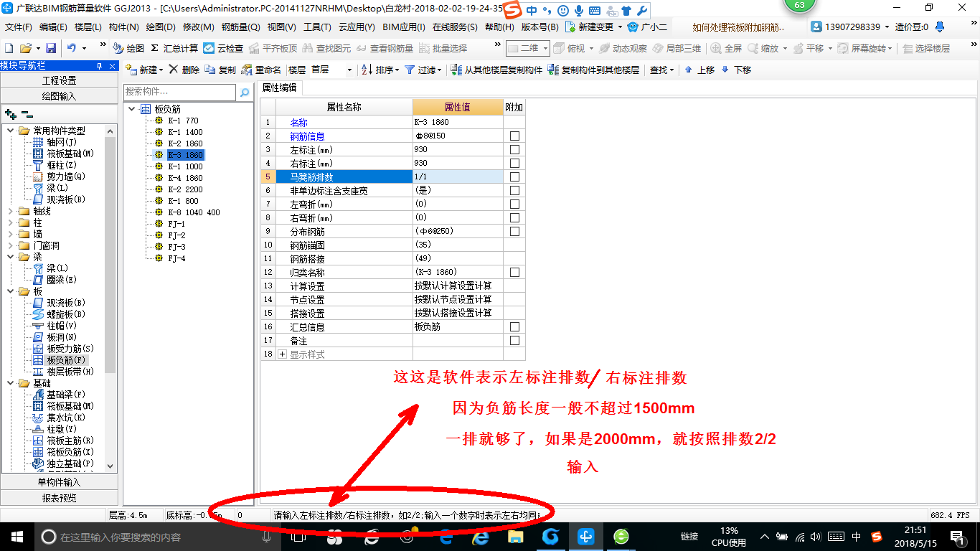Click the Windows Start button
Screen dimensions: 980x551
(17, 537)
